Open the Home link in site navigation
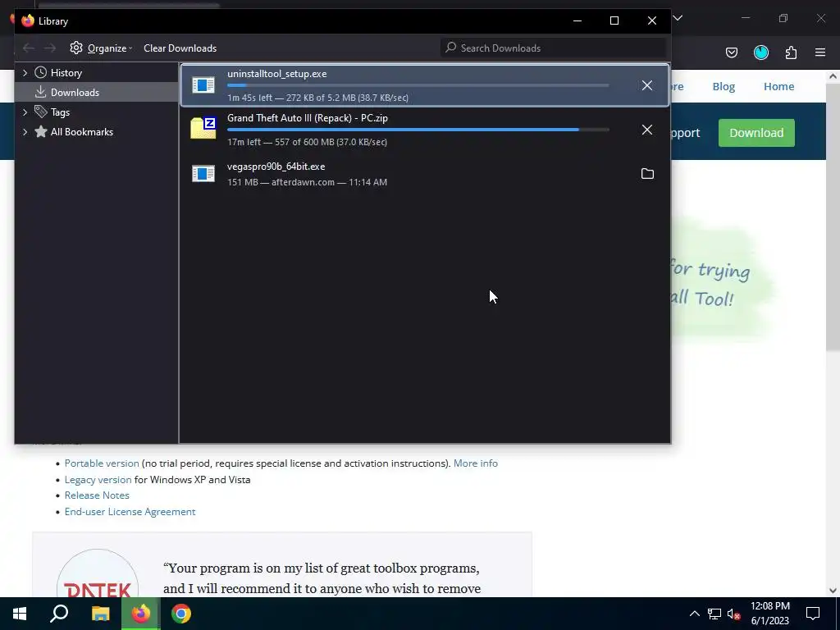This screenshot has height=630, width=840. pyautogui.click(x=779, y=86)
